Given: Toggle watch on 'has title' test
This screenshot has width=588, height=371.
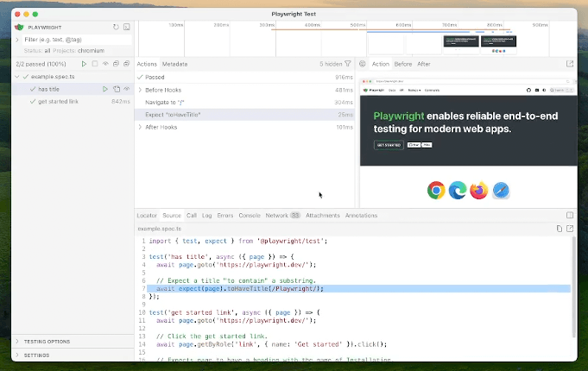Looking at the screenshot, I should click(127, 89).
